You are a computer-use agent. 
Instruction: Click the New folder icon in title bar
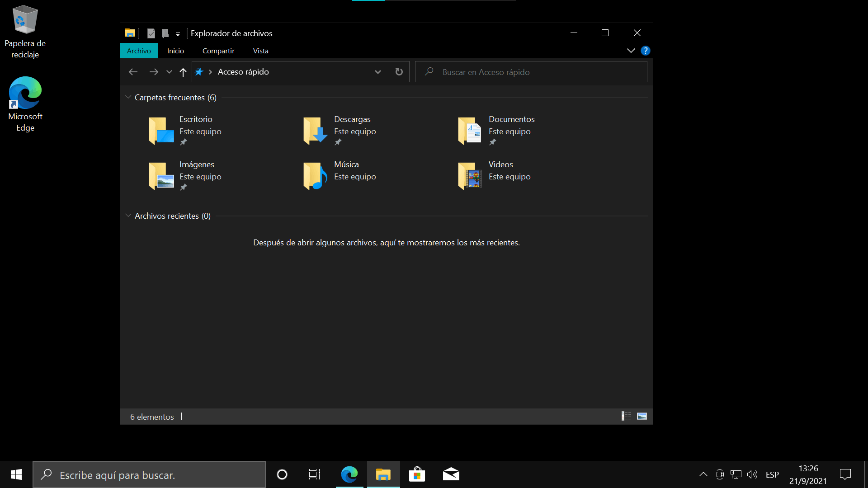point(165,33)
